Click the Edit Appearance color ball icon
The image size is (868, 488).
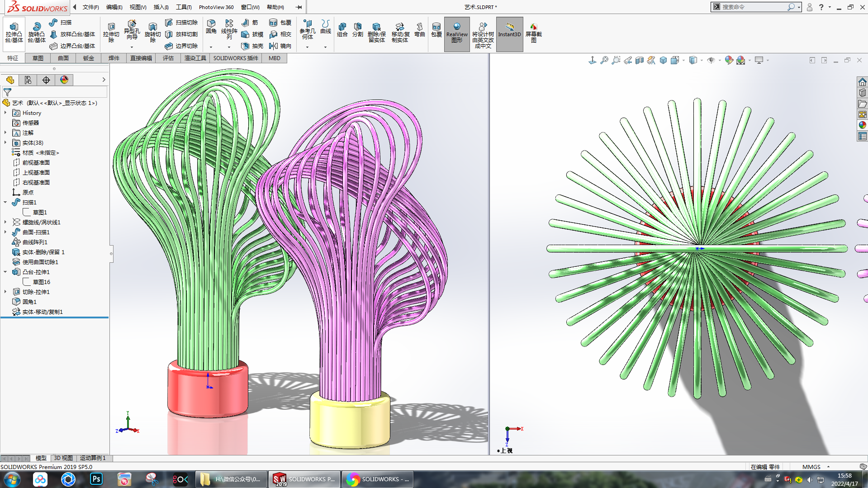(x=729, y=60)
